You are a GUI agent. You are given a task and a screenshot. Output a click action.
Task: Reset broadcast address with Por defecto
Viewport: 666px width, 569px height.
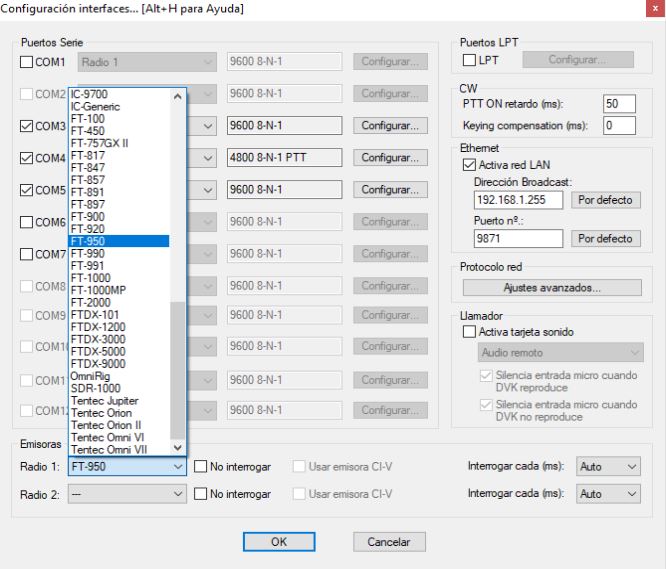605,200
